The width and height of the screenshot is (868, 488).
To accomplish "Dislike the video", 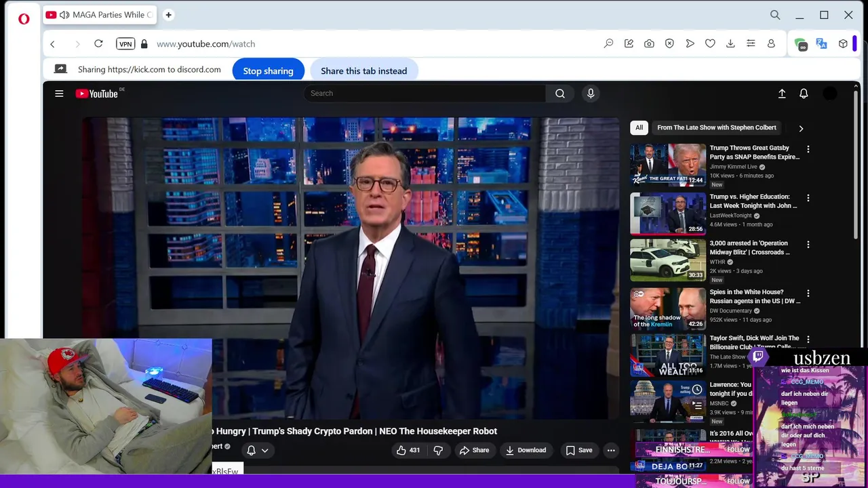I will 438,450.
